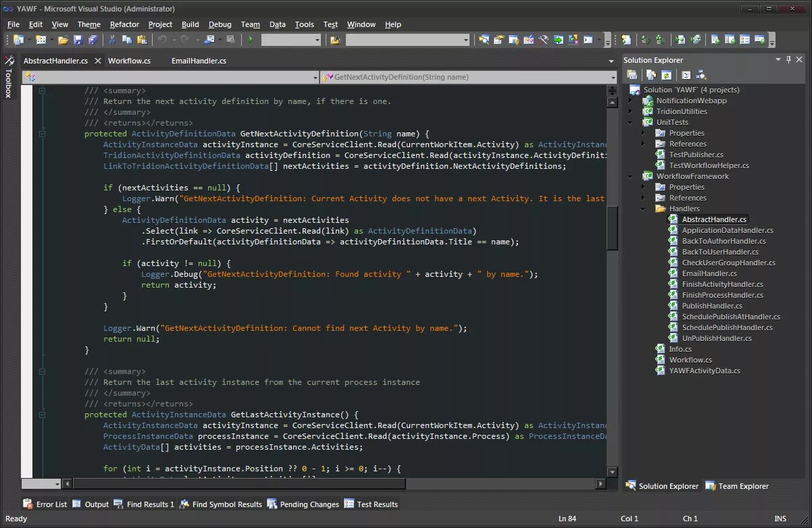This screenshot has width=812, height=528.
Task: Expand the TridionUtilities project node
Action: 631,111
